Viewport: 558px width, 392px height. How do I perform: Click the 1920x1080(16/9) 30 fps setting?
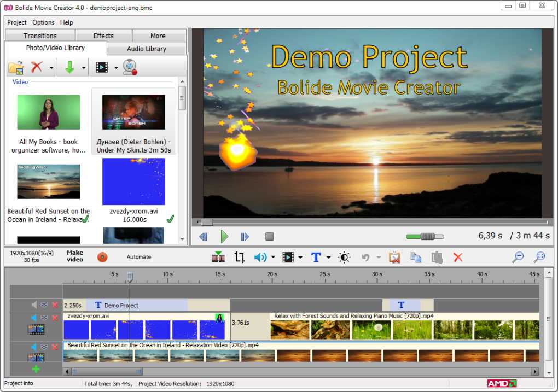coord(32,256)
